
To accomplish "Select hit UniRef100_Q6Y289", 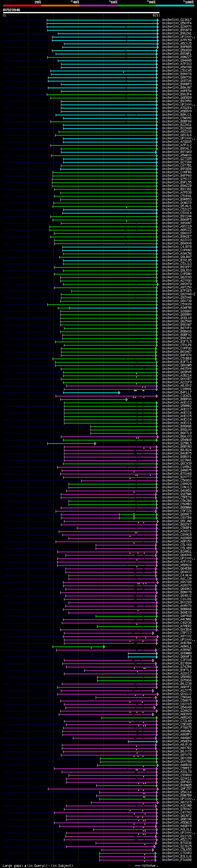I will [177, 758].
